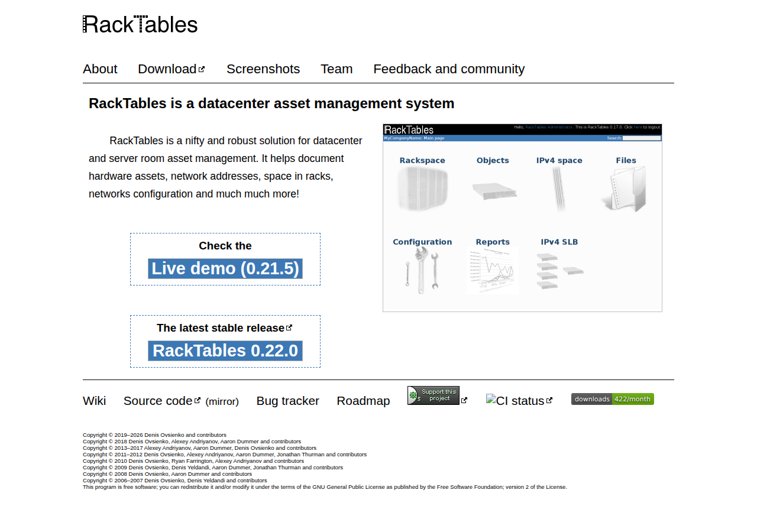Click the Files folder icon in screenshot
Viewport: 757px width, 532px height.
tap(625, 189)
